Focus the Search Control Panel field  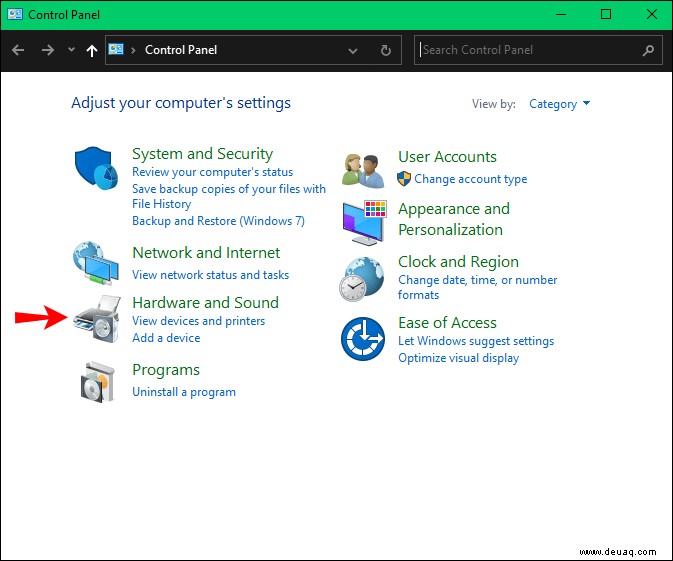pos(538,50)
